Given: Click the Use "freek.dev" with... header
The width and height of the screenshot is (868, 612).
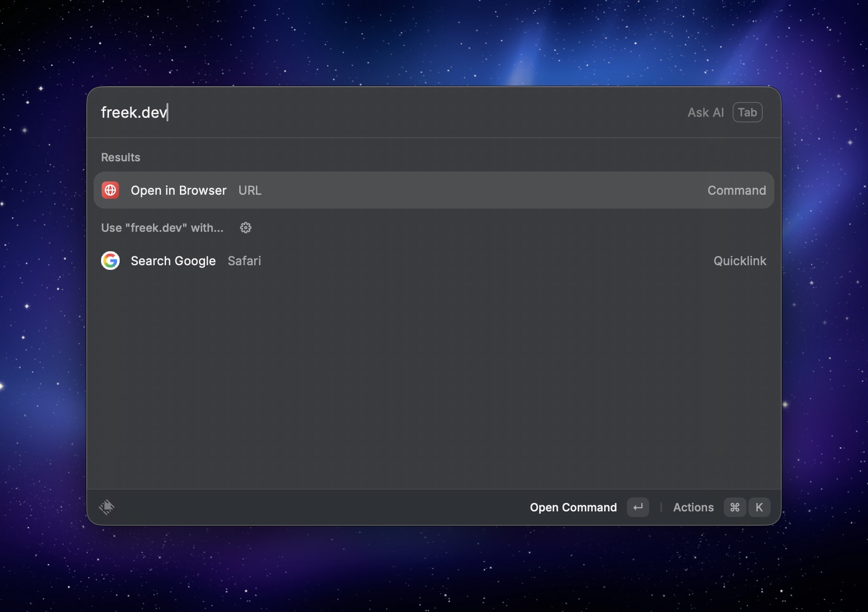Looking at the screenshot, I should pyautogui.click(x=162, y=228).
